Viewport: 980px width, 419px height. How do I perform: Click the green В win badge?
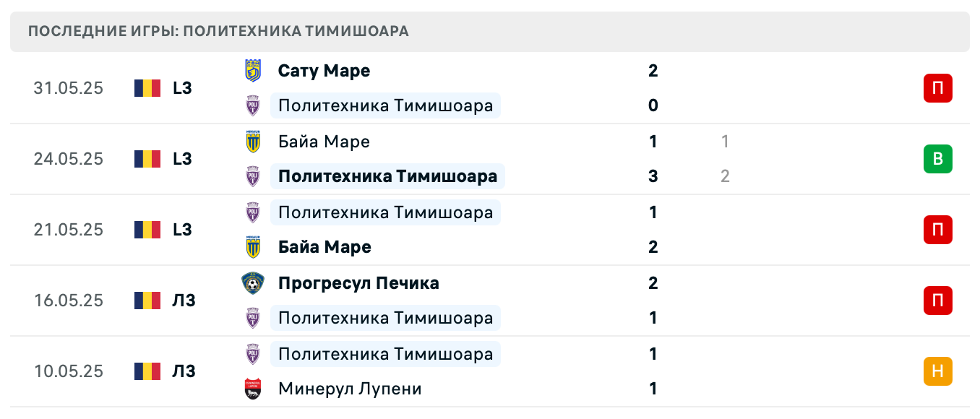(937, 159)
